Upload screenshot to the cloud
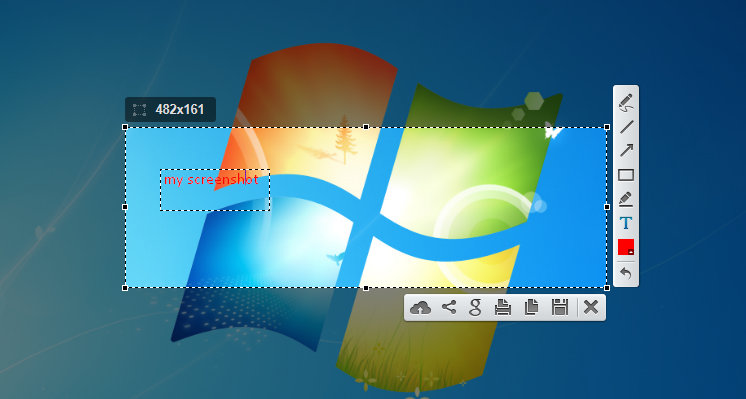Screen dimensions: 746x399 (420, 308)
